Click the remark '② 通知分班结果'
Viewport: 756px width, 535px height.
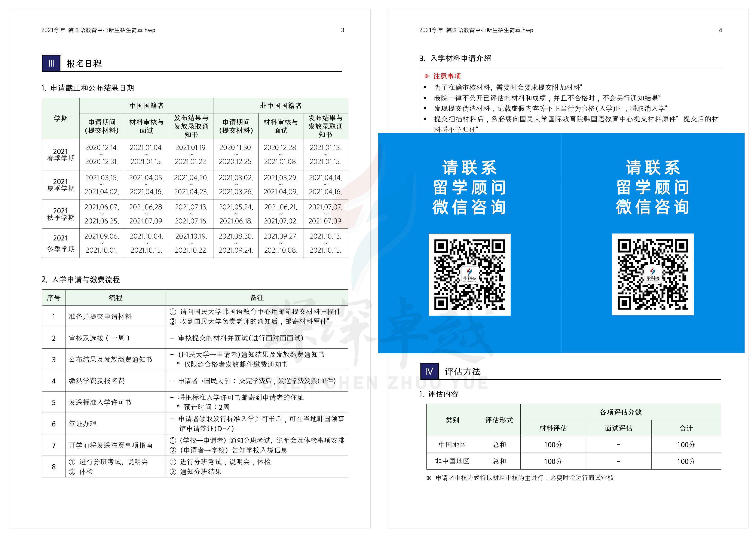tap(196, 472)
